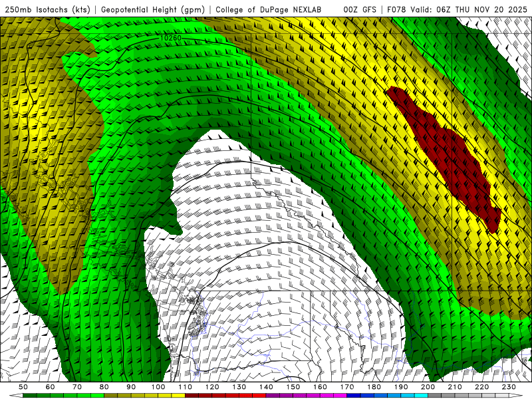Click the '140' legend value
This screenshot has width=532, height=399.
point(266,387)
